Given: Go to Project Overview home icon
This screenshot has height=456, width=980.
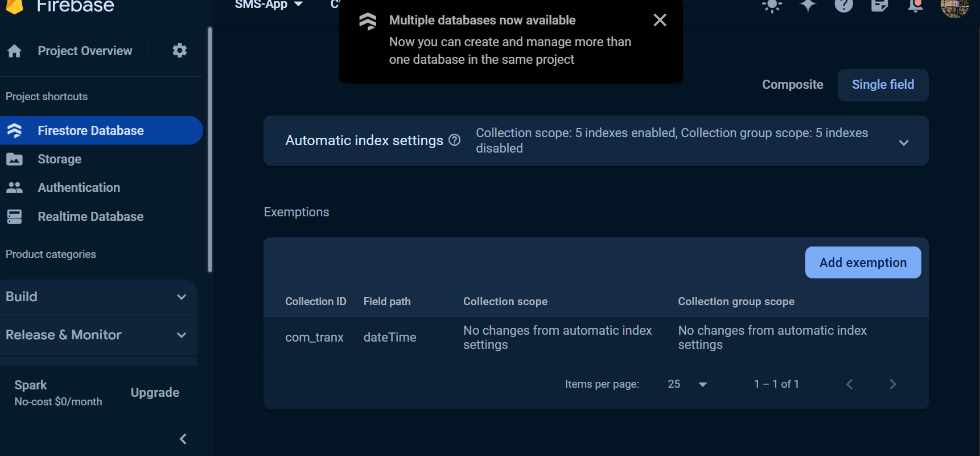Looking at the screenshot, I should (x=15, y=51).
